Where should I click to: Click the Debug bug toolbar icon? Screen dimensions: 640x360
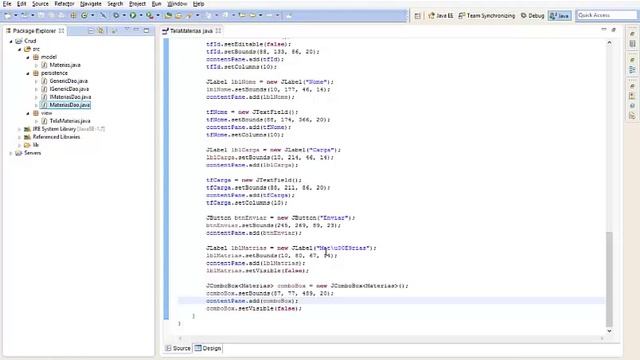pos(116,16)
